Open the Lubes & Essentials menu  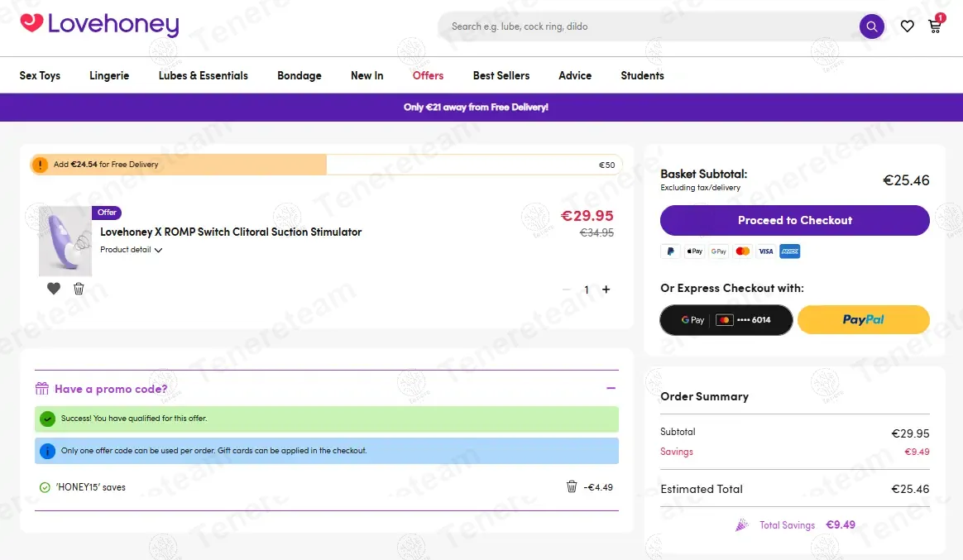click(204, 75)
